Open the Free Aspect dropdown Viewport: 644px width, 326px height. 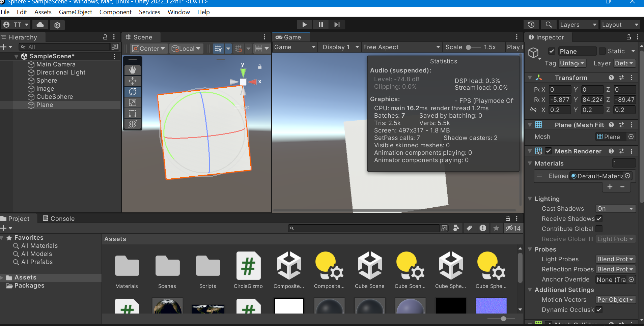[x=401, y=47]
